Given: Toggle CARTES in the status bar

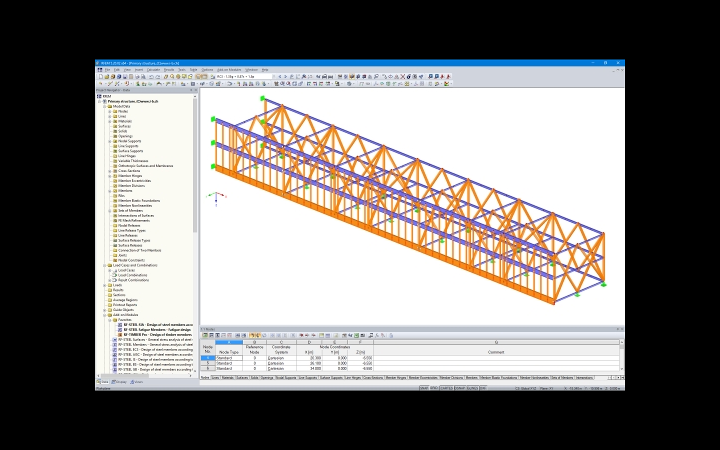Looking at the screenshot, I should click(446, 388).
